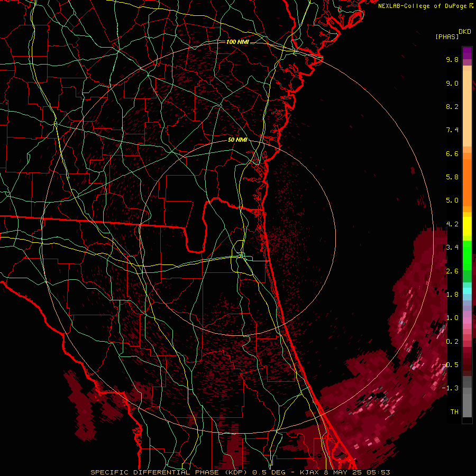476x476 pixels.
Task: Pick the light peach legend color band
Action: tap(467, 108)
